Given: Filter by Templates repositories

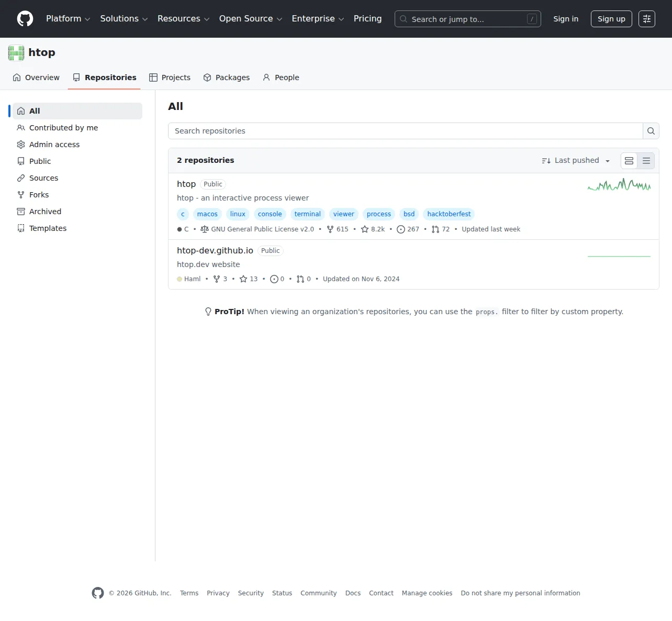Looking at the screenshot, I should (77, 228).
